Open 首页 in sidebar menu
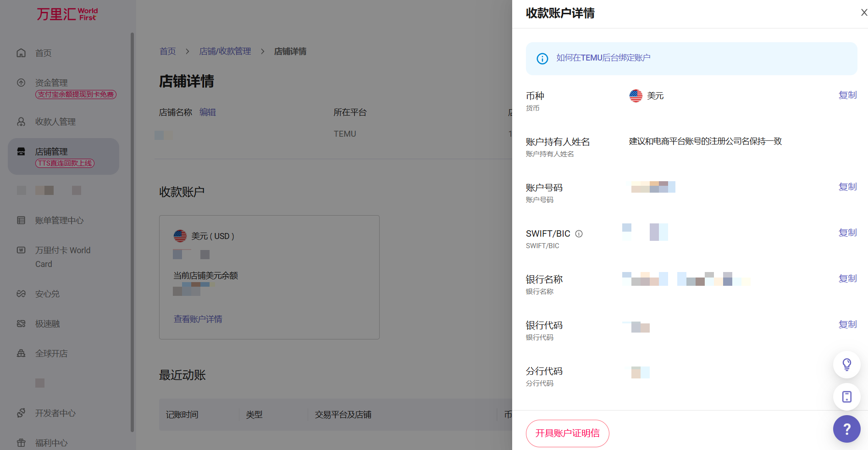868x450 pixels. pyautogui.click(x=44, y=53)
